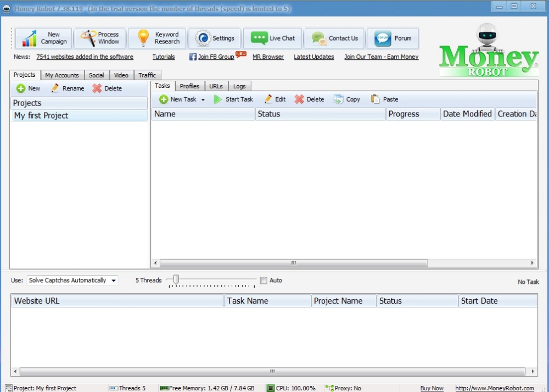Open the Process Window tool
Image resolution: width=549 pixels, height=392 pixels.
[100, 38]
